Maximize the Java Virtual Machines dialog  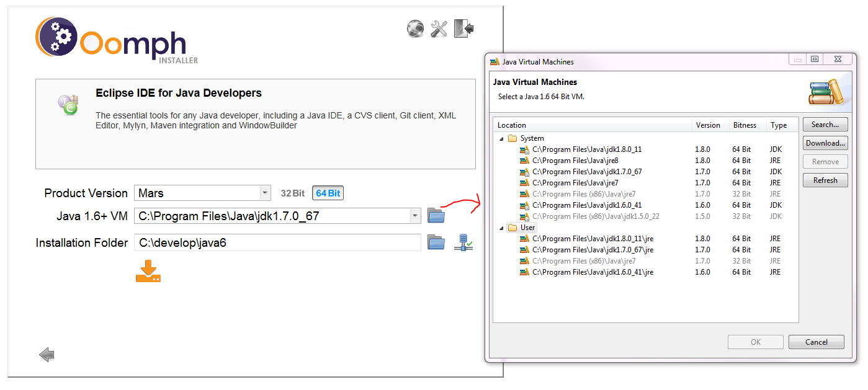(815, 60)
